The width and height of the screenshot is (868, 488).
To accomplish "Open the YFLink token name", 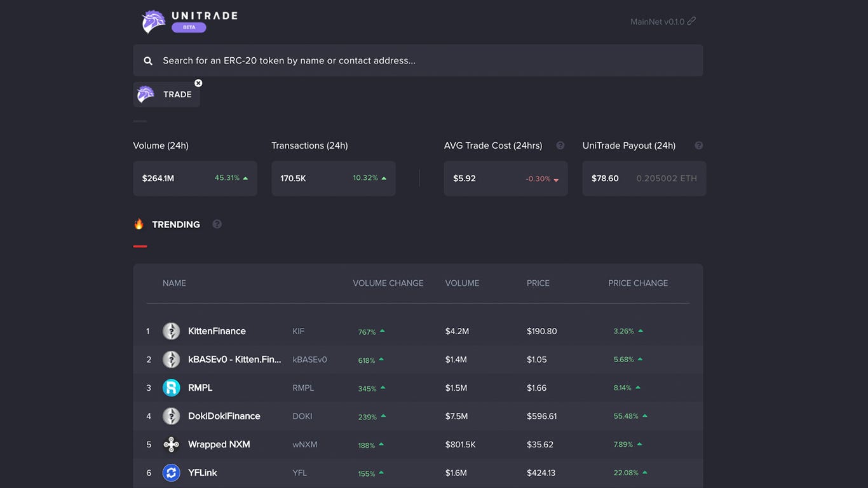I will pos(203,473).
